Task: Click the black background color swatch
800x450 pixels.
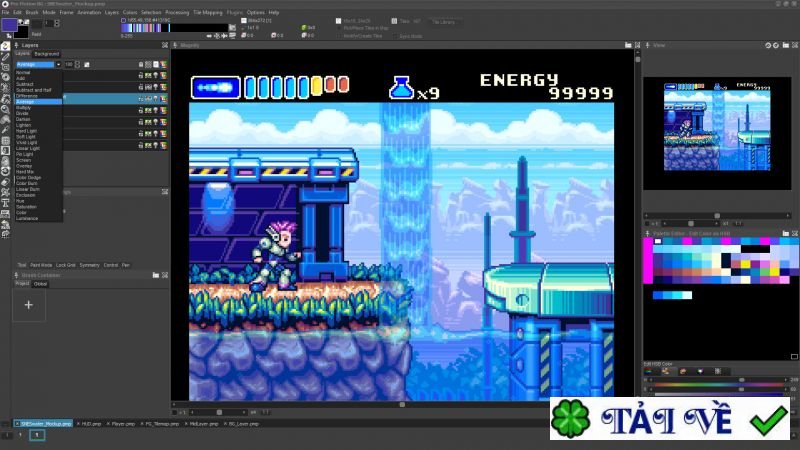Action: [21, 32]
